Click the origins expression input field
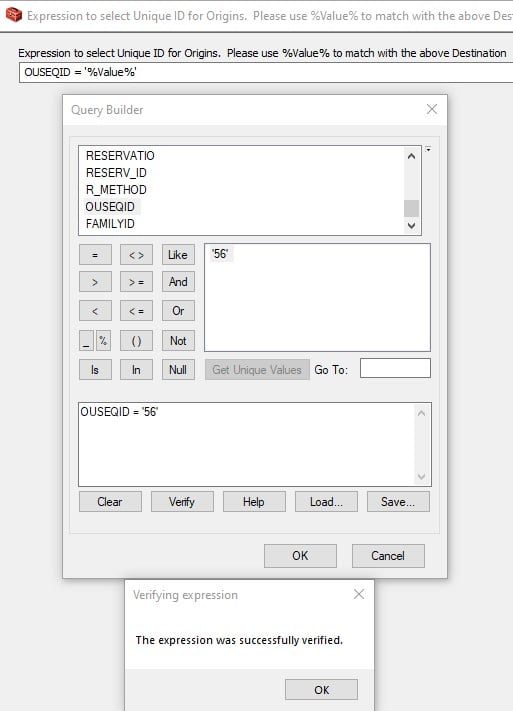Screen dimensions: 513x711 click(266, 72)
